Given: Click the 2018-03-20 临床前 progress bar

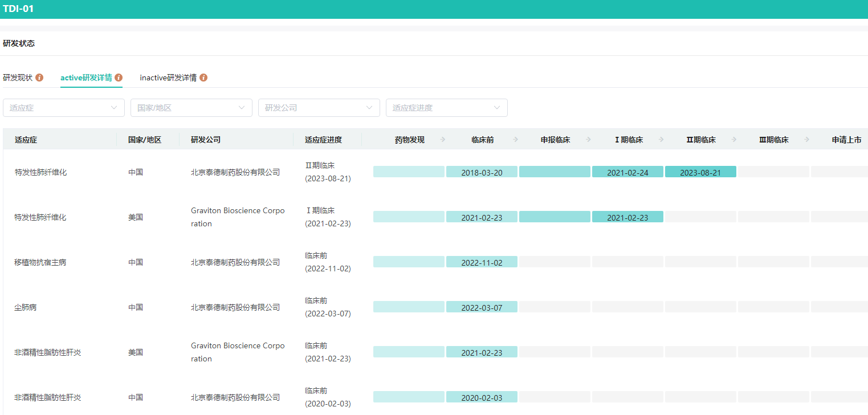Looking at the screenshot, I should (482, 172).
